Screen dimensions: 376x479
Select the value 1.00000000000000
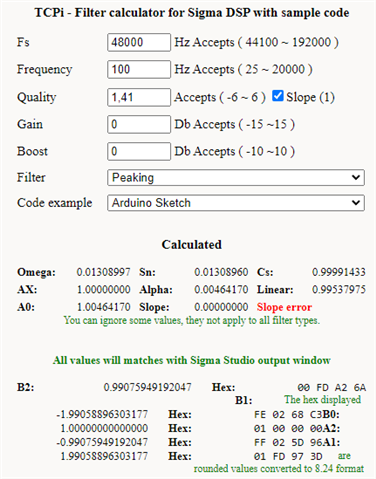point(104,428)
